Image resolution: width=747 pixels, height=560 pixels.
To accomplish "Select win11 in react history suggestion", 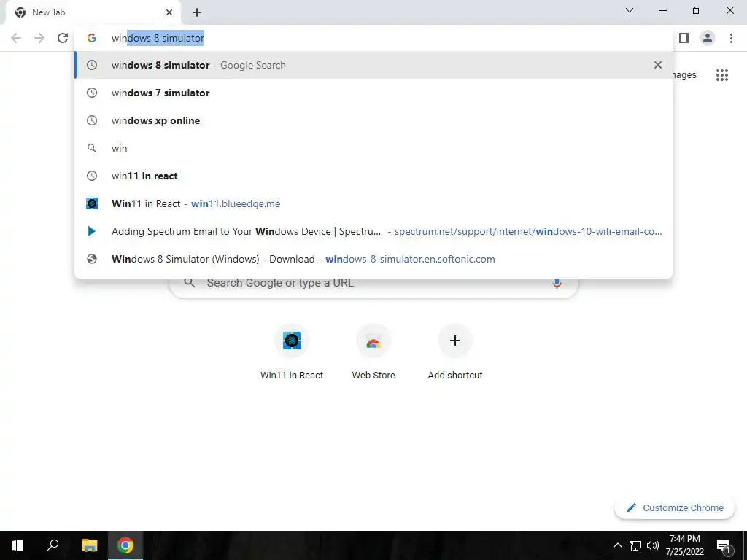I will coord(373,176).
